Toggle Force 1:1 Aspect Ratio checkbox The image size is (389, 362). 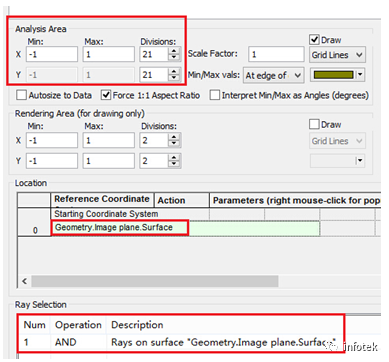106,95
